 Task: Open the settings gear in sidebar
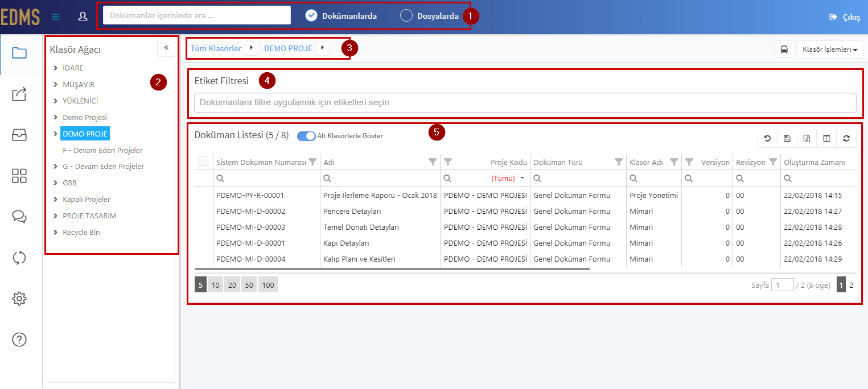point(19,298)
